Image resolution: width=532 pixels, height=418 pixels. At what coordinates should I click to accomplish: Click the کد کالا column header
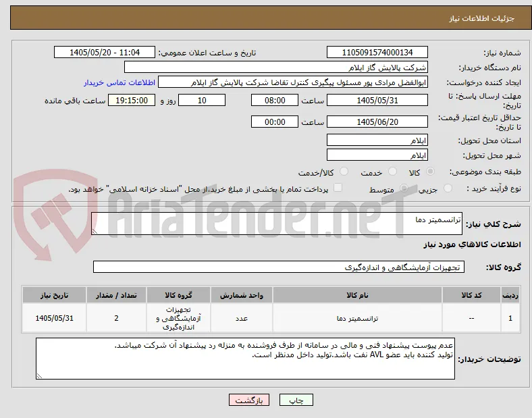[x=471, y=295]
